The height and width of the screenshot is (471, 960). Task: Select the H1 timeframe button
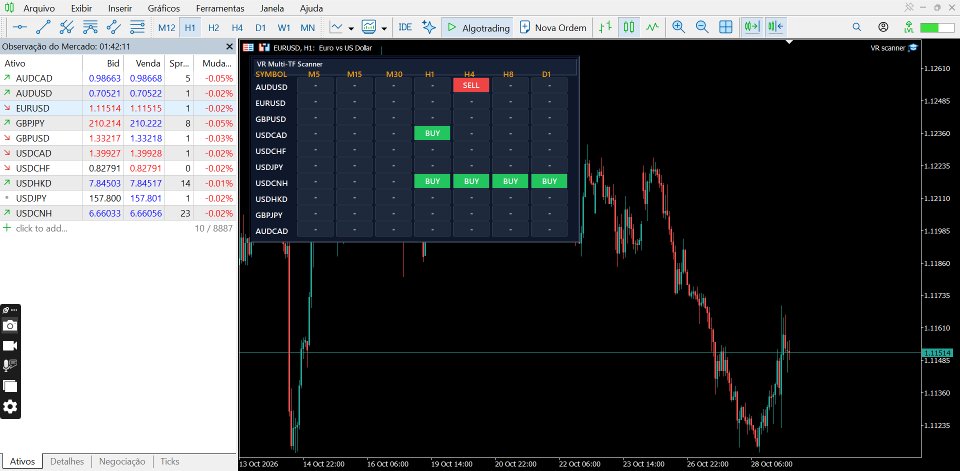(190, 27)
